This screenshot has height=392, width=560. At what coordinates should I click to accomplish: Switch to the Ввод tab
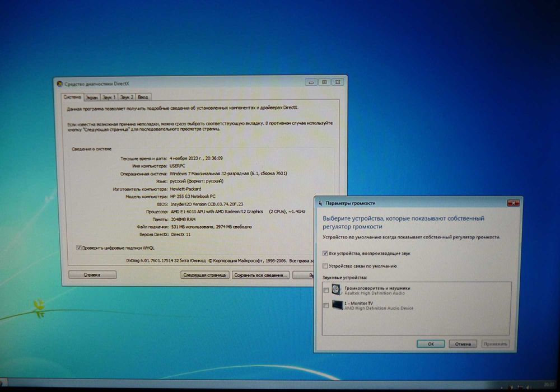point(143,97)
